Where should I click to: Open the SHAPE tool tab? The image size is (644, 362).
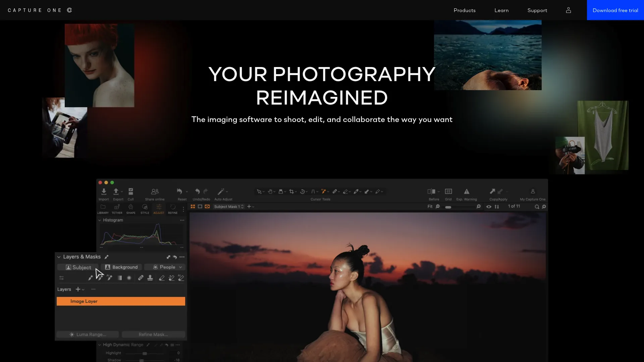(x=131, y=209)
